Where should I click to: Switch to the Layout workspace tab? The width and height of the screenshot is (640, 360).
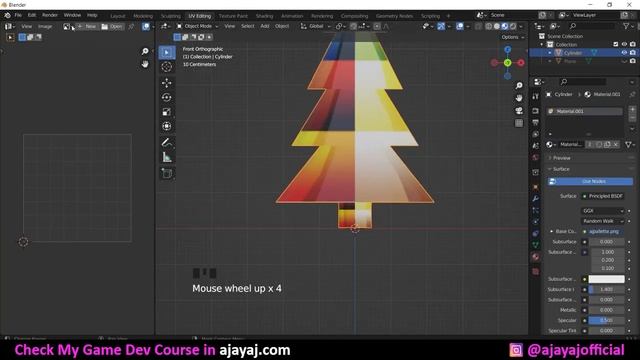(118, 16)
